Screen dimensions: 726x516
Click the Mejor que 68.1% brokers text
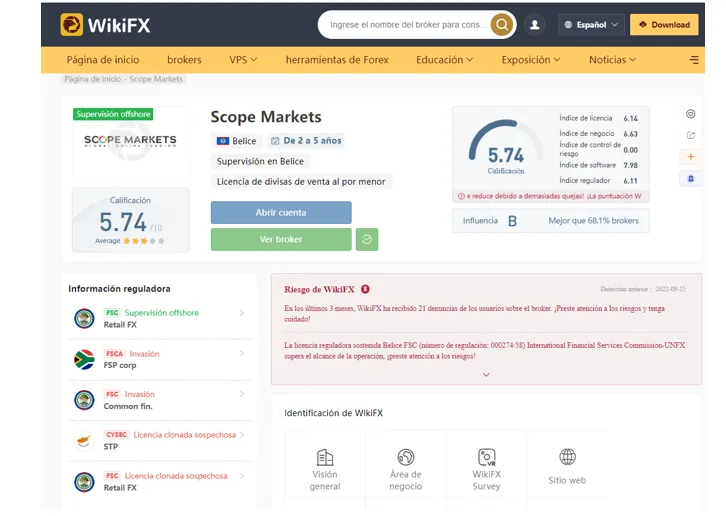coord(593,221)
